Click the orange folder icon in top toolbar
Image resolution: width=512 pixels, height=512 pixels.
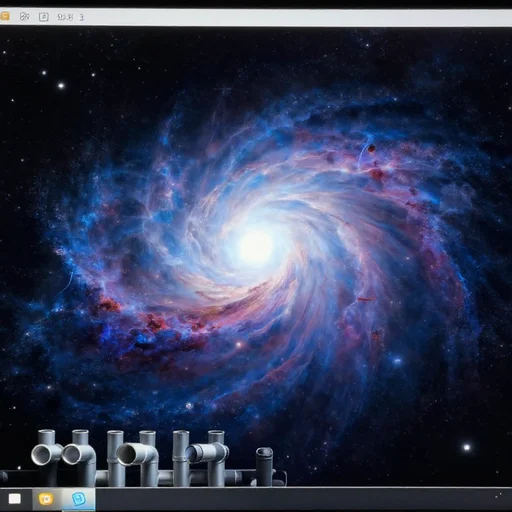pos(5,16)
